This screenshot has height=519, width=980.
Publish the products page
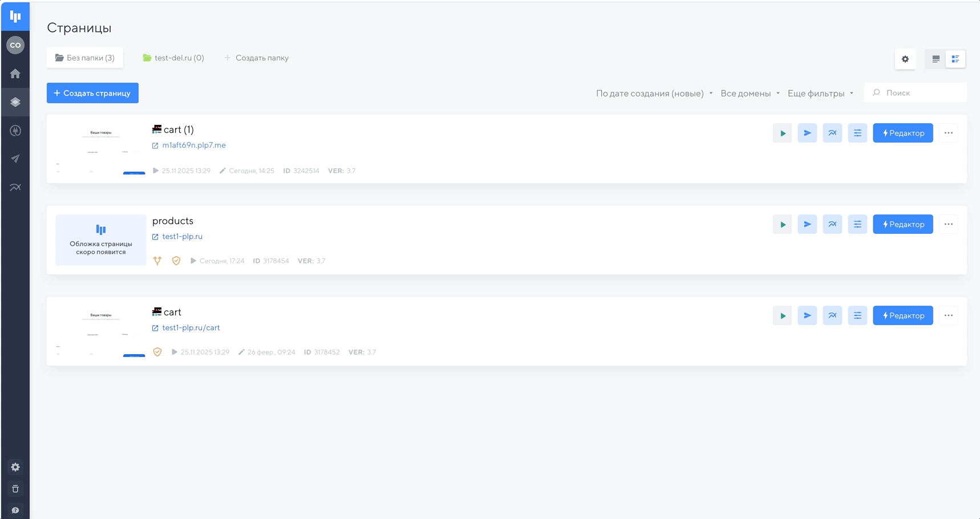pos(807,224)
